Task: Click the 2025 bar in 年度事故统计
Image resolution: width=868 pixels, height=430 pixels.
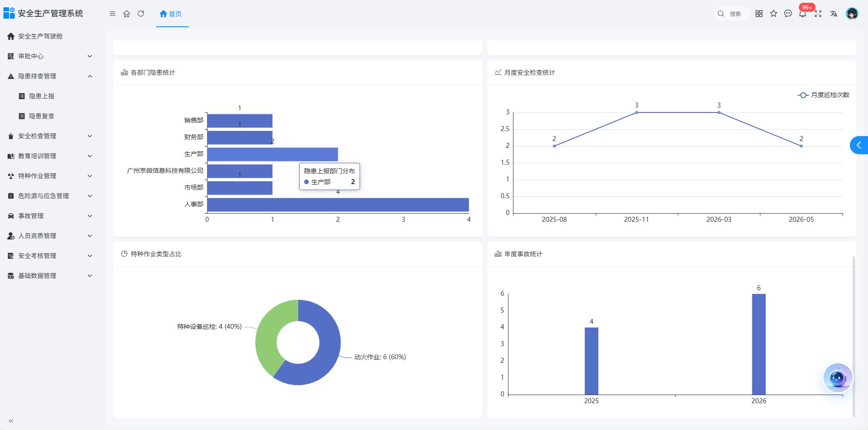Action: coord(591,361)
